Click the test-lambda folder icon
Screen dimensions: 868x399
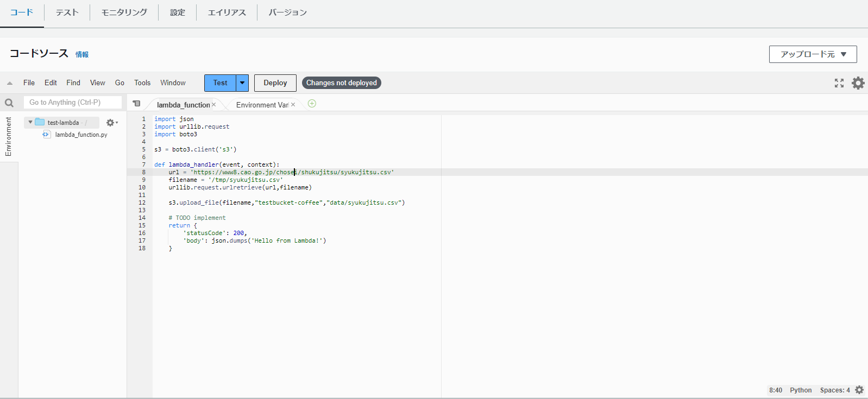[40, 122]
